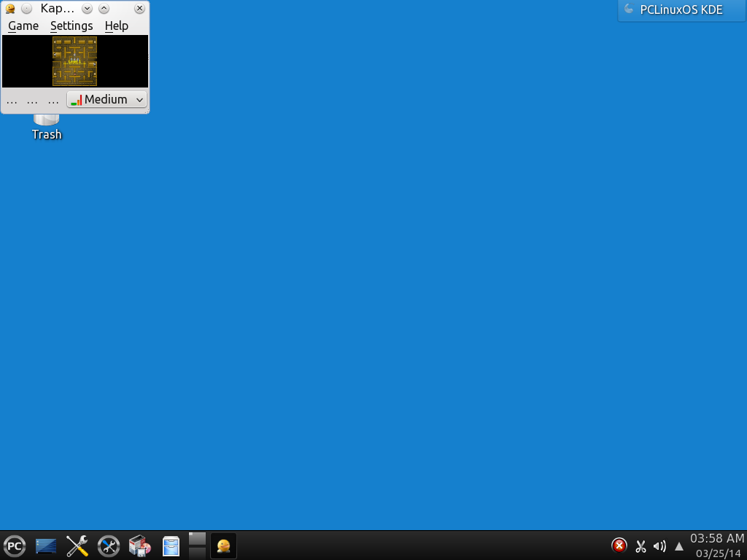Switch to the lower virtual desktop in the pager
Viewport: 747px width, 560px height.
(197, 553)
